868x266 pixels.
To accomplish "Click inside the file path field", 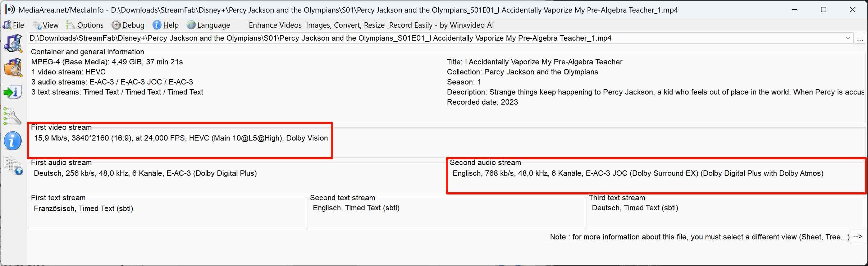I will point(431,38).
